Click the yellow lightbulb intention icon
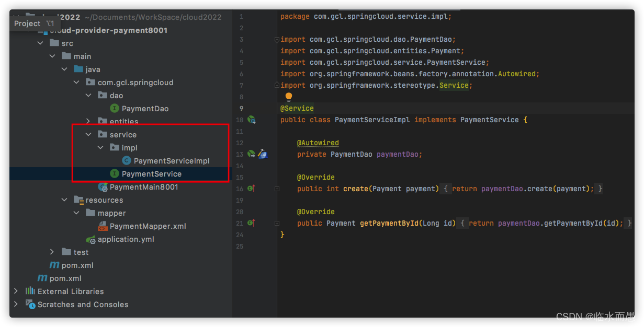Screen dimensions: 644x327 [x=289, y=97]
